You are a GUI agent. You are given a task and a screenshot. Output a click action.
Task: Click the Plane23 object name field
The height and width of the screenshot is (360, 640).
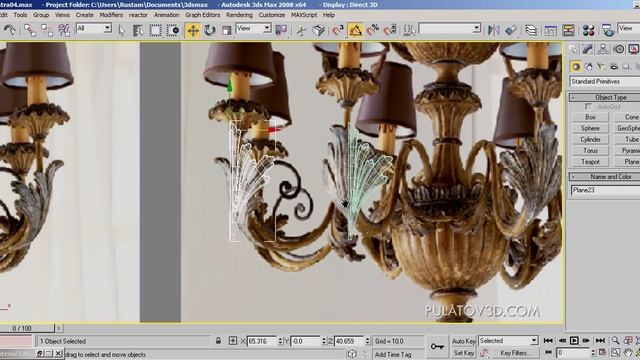tap(604, 190)
